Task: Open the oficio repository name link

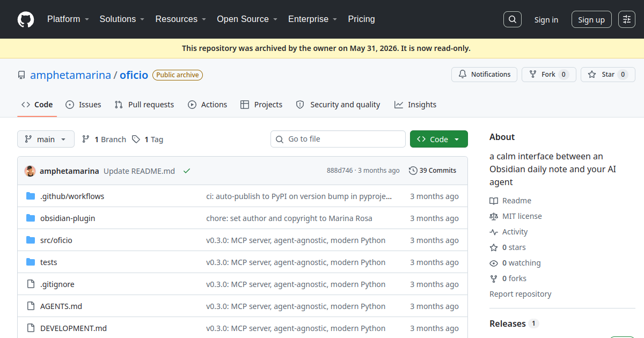Action: [x=134, y=75]
